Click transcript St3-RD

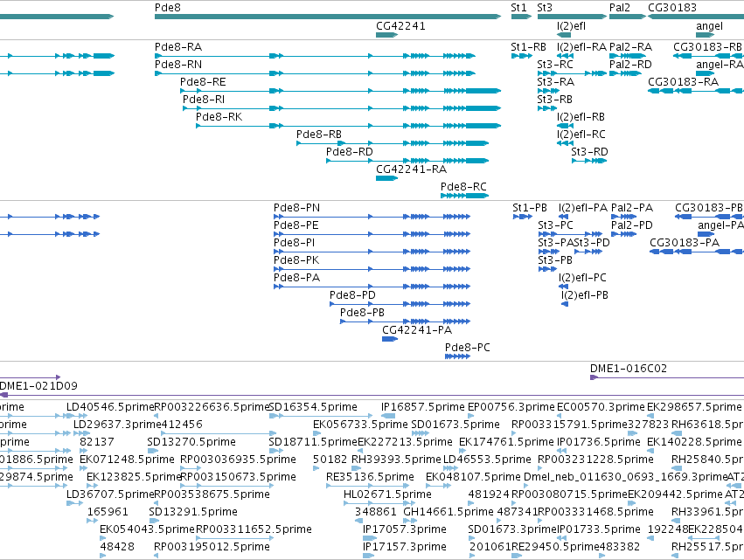(589, 161)
